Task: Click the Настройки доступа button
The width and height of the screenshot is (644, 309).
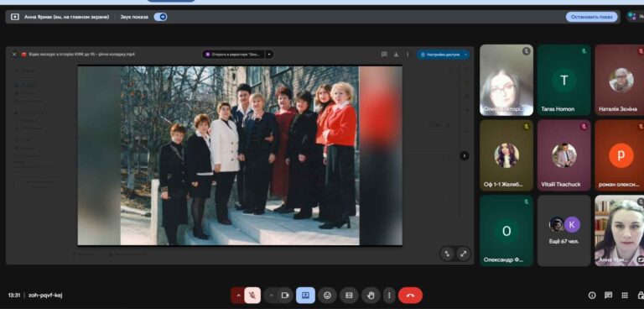Action: pyautogui.click(x=439, y=55)
